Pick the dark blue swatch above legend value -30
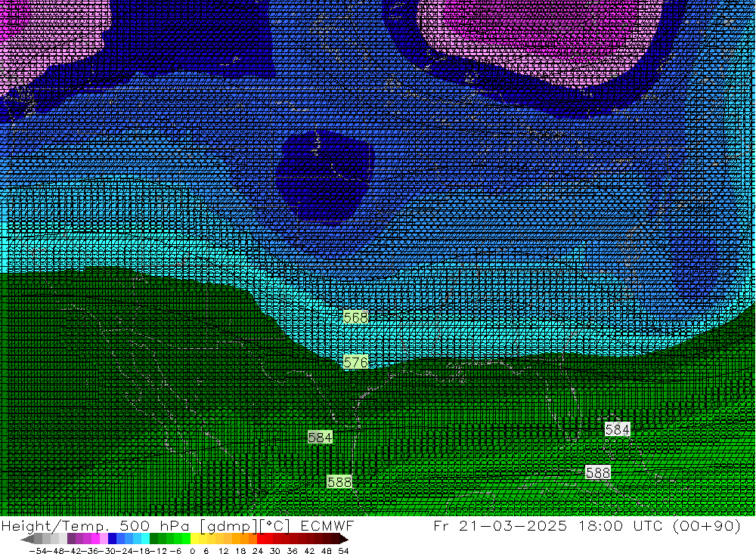 pyautogui.click(x=112, y=539)
